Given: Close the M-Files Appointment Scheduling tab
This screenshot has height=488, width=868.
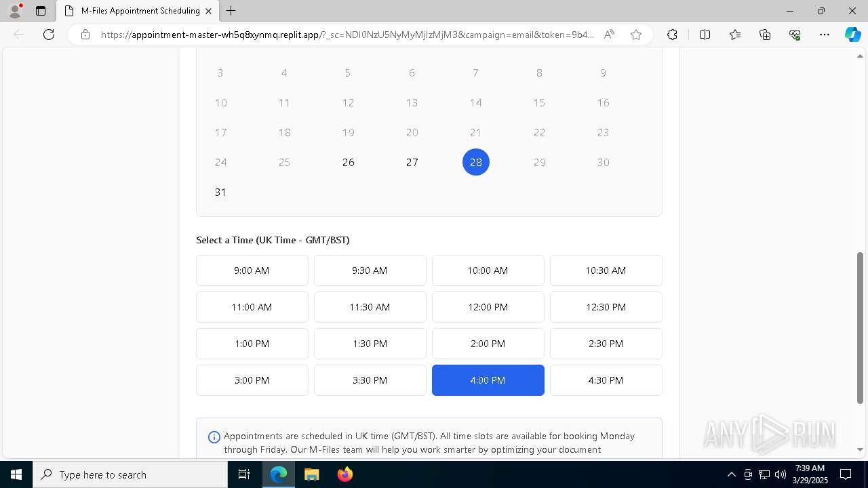Looking at the screenshot, I should (208, 11).
